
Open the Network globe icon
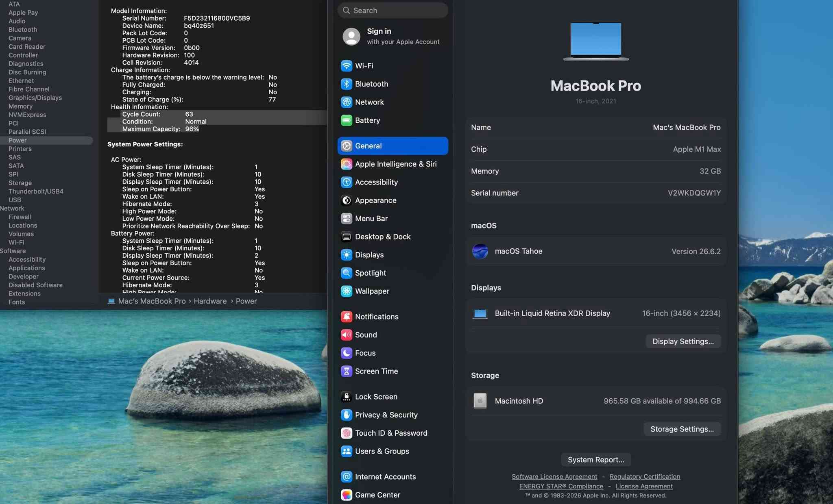point(346,102)
